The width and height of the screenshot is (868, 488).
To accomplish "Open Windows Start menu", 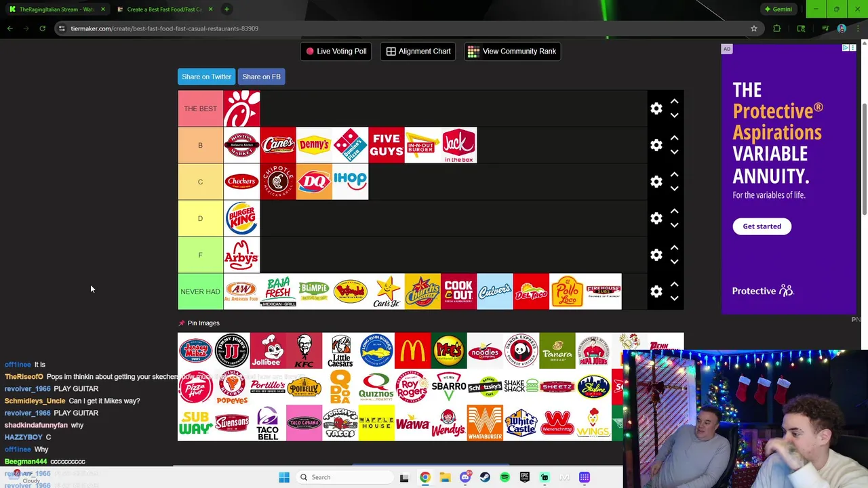I will pyautogui.click(x=283, y=477).
